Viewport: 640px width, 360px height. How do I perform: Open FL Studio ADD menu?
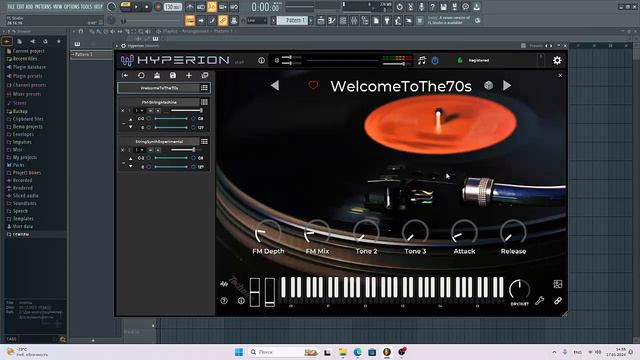point(29,7)
